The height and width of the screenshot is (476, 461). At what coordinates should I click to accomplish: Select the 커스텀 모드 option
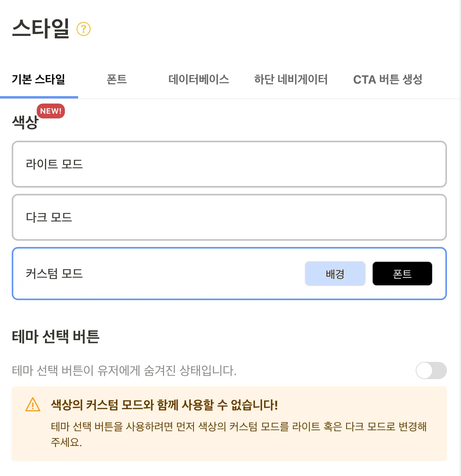click(x=156, y=274)
